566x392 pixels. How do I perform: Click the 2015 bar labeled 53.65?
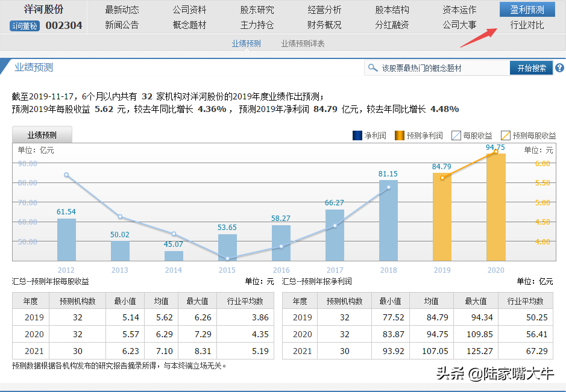click(x=227, y=247)
